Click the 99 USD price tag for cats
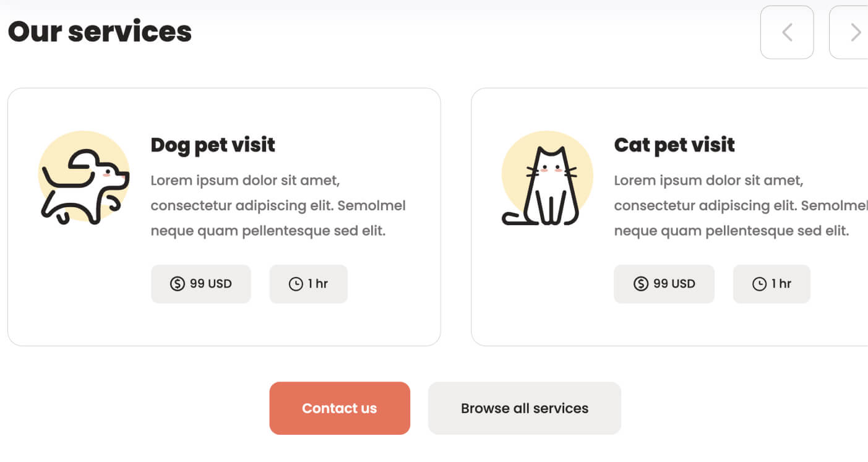 click(664, 284)
